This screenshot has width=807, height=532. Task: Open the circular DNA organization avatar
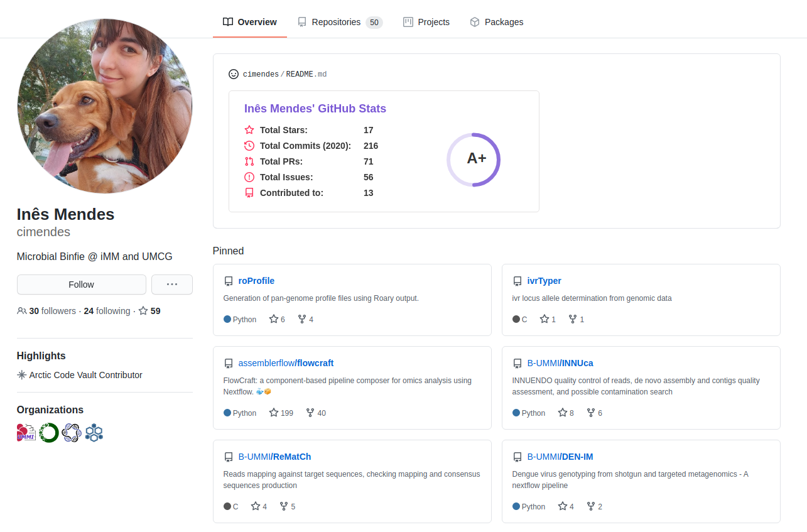click(x=72, y=433)
